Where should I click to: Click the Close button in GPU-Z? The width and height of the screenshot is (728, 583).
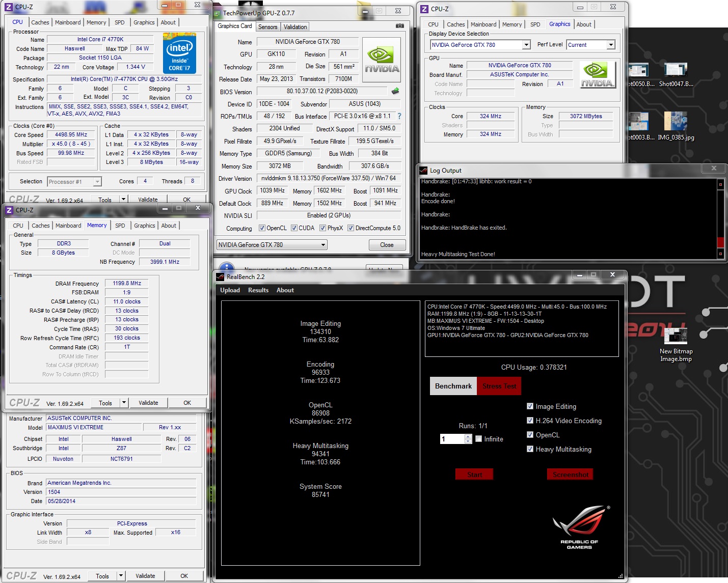point(387,245)
